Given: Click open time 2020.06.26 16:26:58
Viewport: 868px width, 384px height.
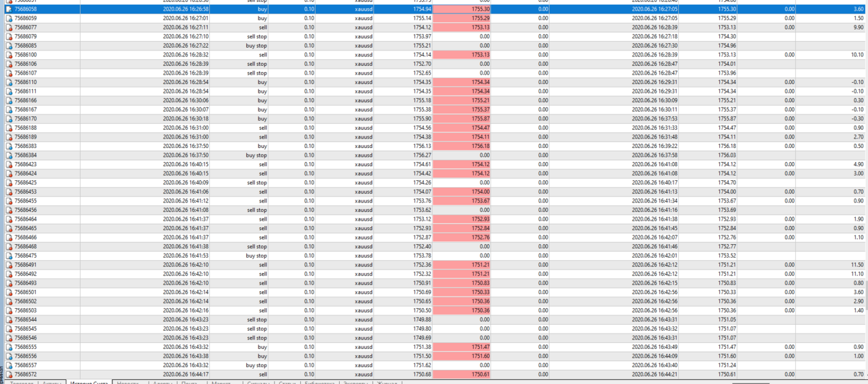Looking at the screenshot, I should [x=186, y=9].
